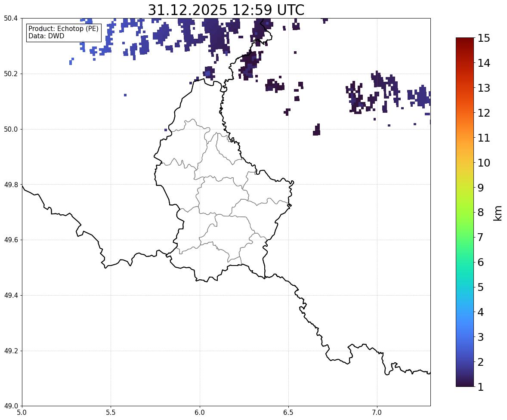Click the colorbar gradient scale

(x=465, y=212)
